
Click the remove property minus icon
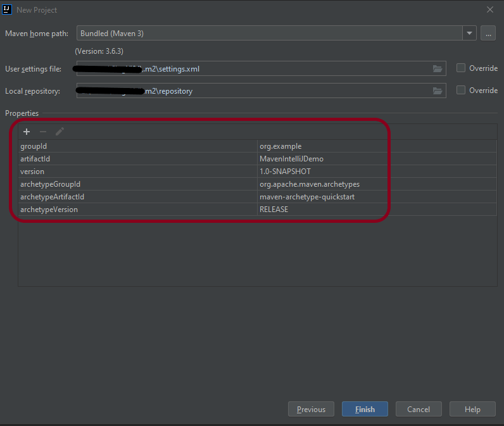[43, 132]
